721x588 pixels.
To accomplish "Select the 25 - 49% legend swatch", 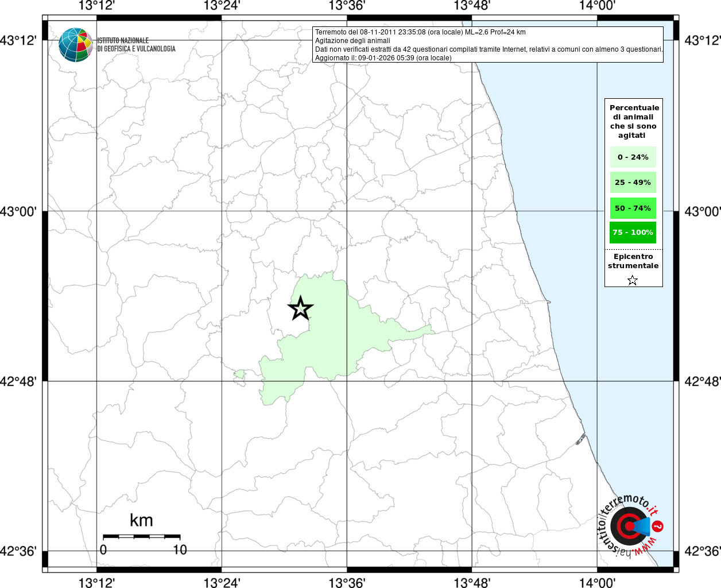I will click(x=633, y=182).
